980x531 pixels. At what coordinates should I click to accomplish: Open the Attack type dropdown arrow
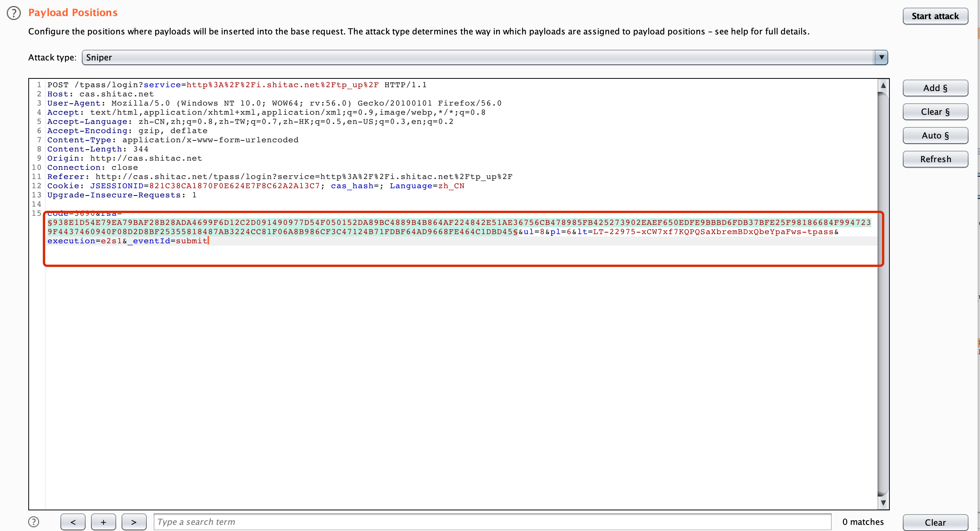[x=881, y=57]
